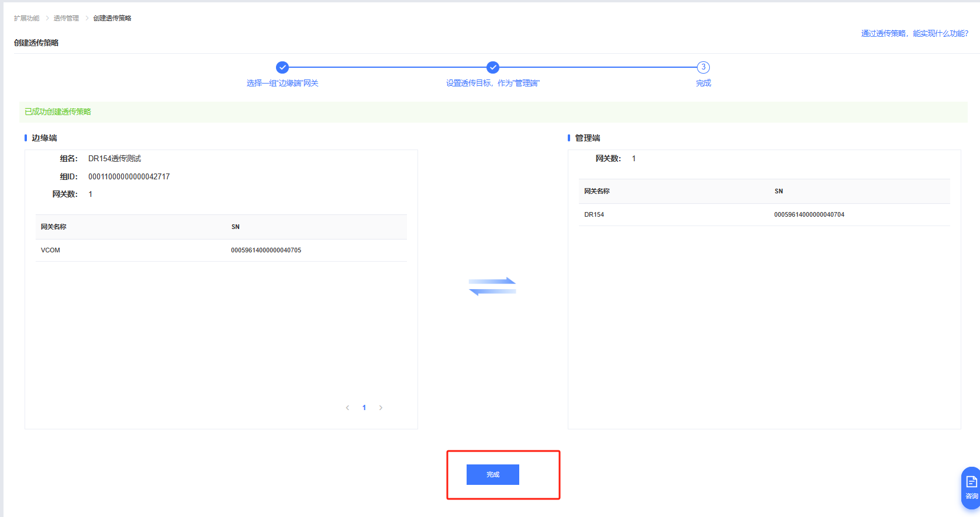Click the 完成 step label
Screen dimensions: 980x517
coord(703,83)
